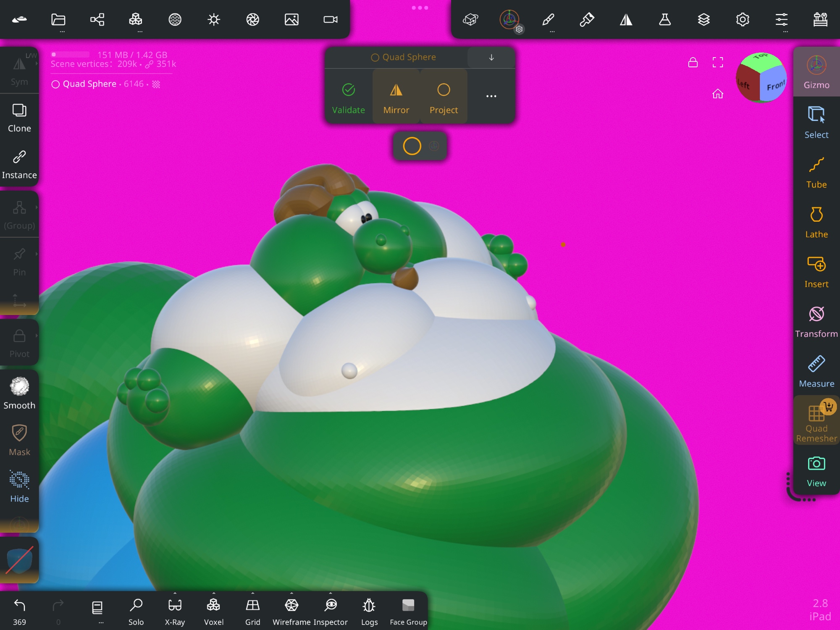Open the three-dot more options in Quad Sphere panel

click(491, 96)
